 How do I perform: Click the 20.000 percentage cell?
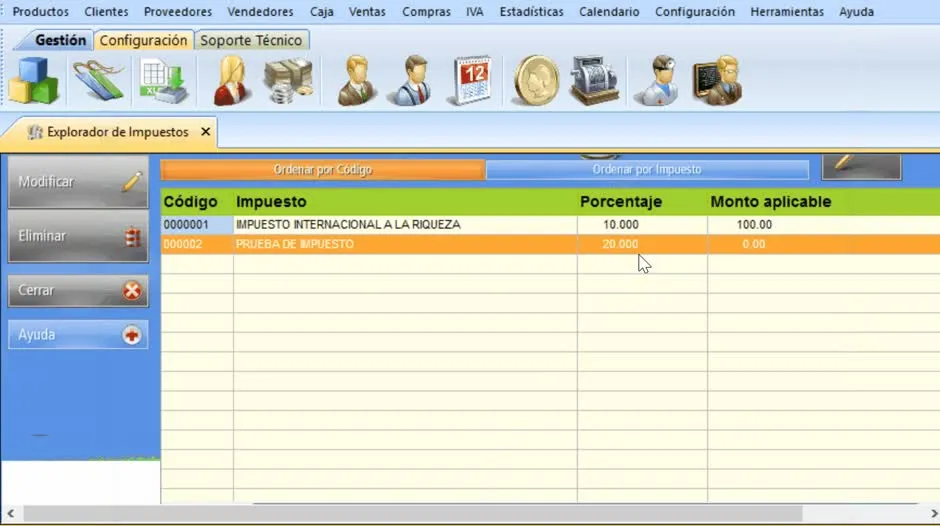point(641,244)
